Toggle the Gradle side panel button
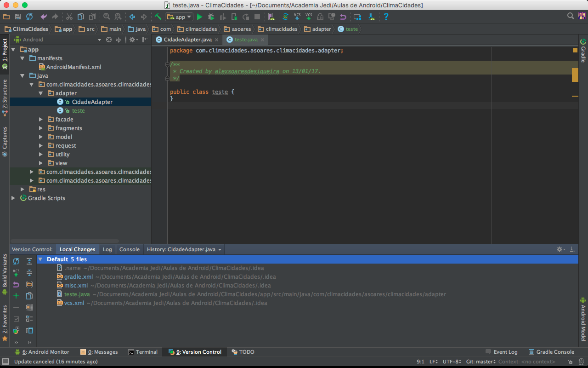The image size is (588, 368). (x=583, y=51)
